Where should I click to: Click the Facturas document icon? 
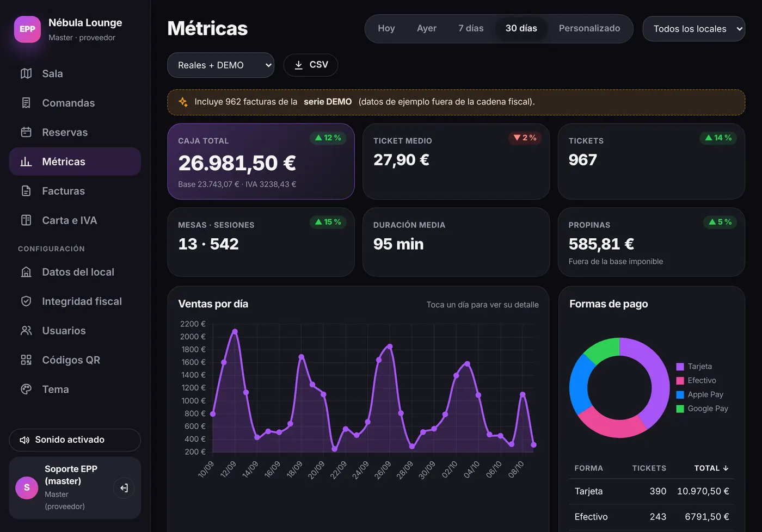(x=26, y=191)
